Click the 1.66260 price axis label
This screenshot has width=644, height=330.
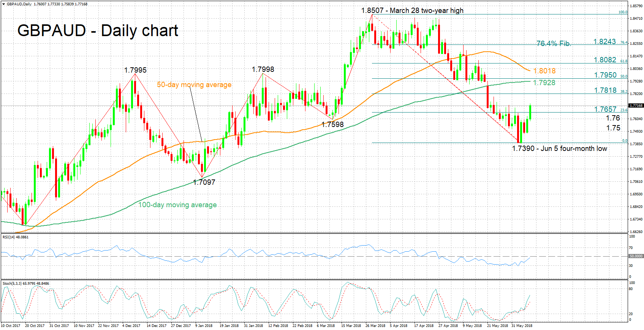(x=636, y=232)
